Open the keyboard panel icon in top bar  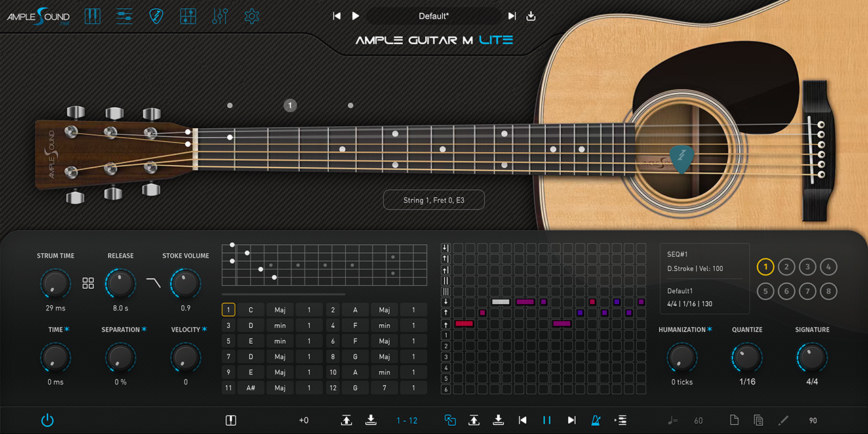[92, 16]
